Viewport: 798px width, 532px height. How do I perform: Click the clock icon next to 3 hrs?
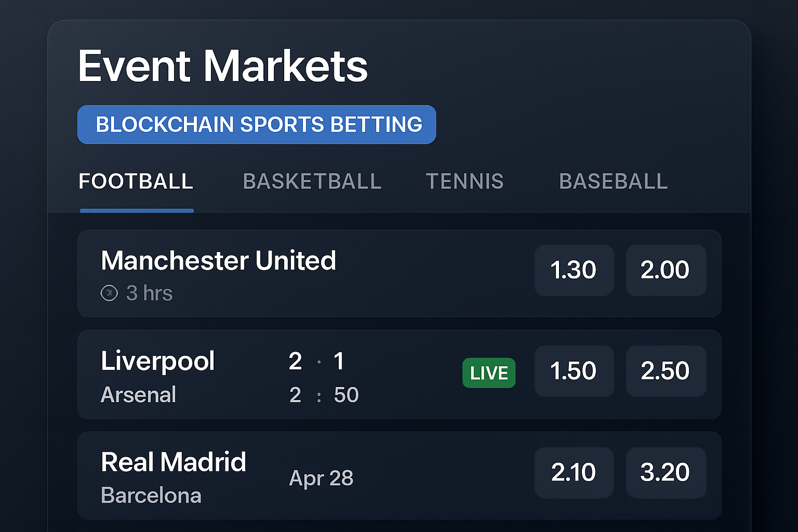[x=109, y=292]
